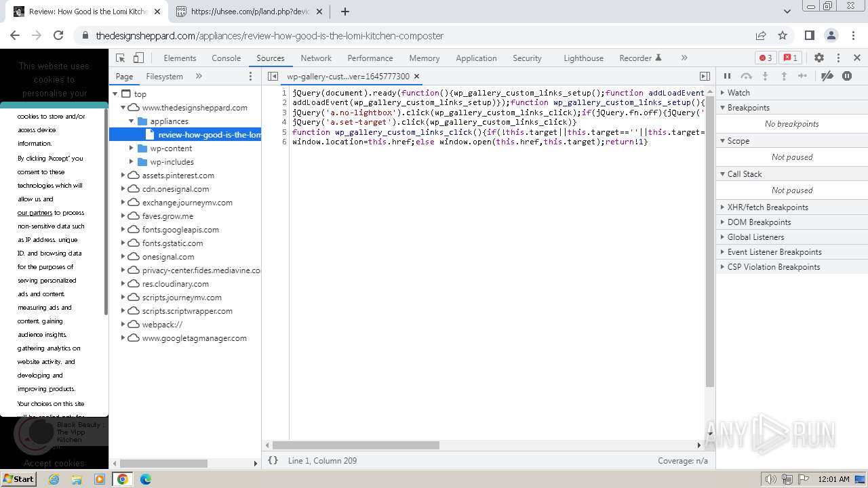This screenshot has width=868, height=488.
Task: Reload the page in Chrome
Action: click(x=58, y=35)
